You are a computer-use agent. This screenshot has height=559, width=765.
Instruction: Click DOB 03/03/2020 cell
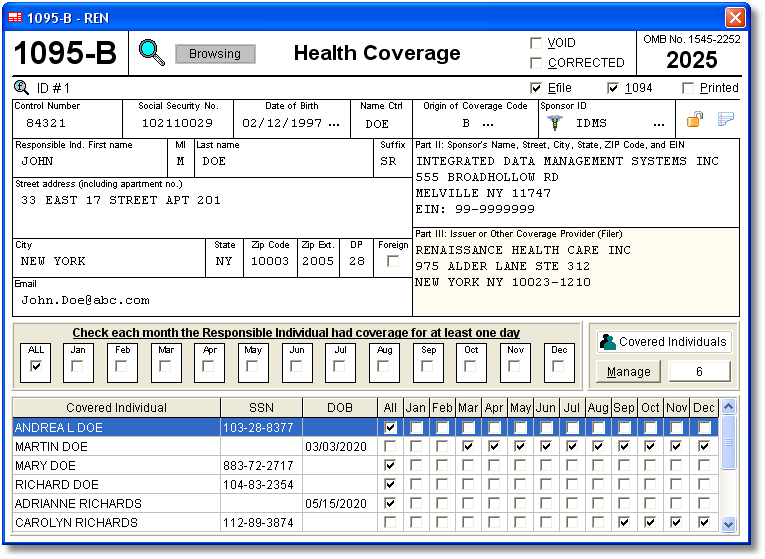pyautogui.click(x=340, y=446)
